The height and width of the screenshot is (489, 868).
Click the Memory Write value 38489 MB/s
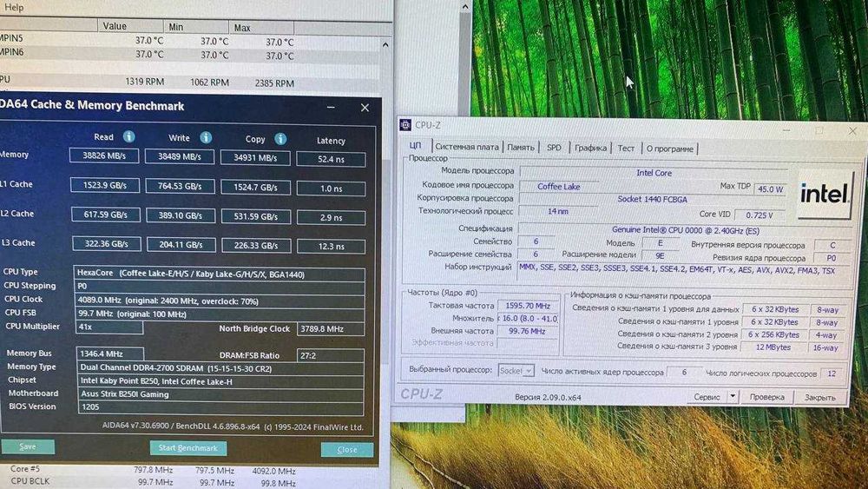[x=180, y=156]
